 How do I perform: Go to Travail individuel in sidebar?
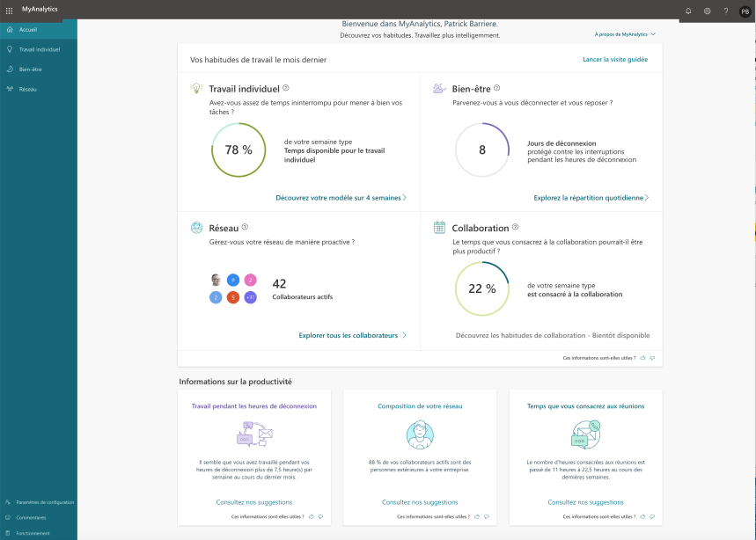[39, 49]
